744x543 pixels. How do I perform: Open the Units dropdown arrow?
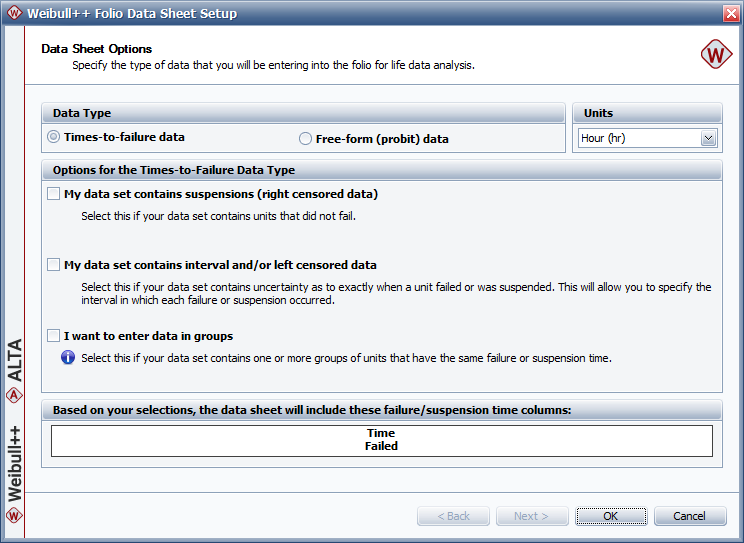coord(709,139)
